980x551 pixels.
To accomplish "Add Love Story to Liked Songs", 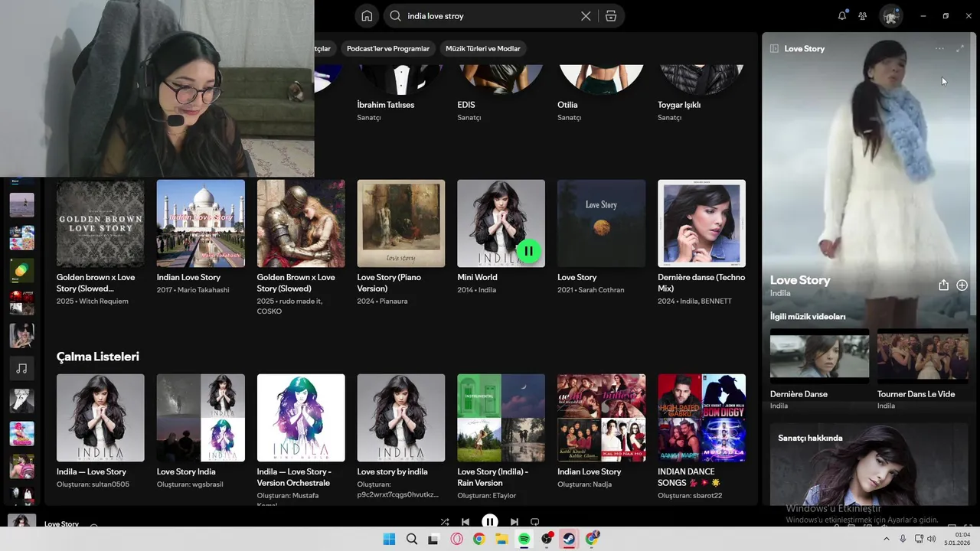I will [962, 285].
